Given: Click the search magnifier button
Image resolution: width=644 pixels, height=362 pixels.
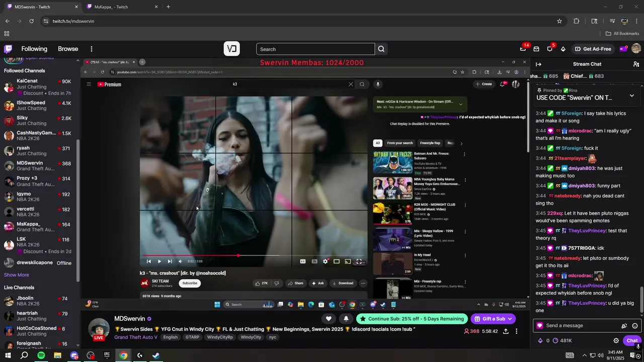Looking at the screenshot, I should point(381,49).
